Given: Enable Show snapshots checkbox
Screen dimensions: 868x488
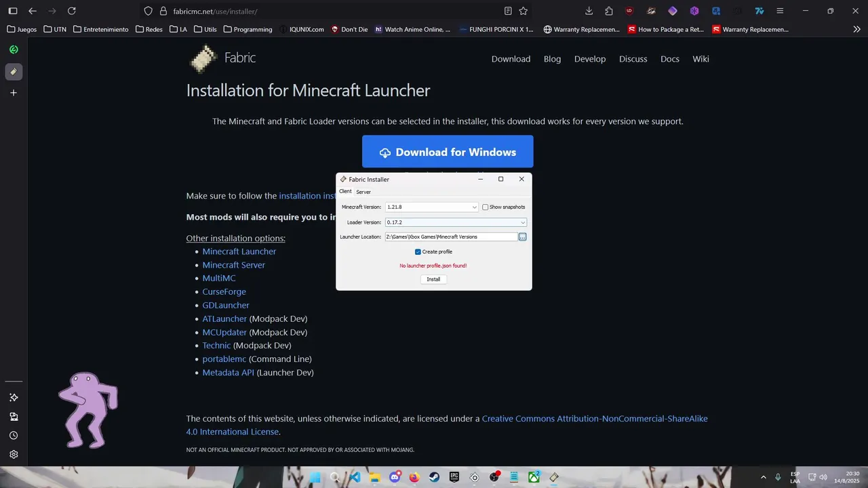Looking at the screenshot, I should 485,207.
